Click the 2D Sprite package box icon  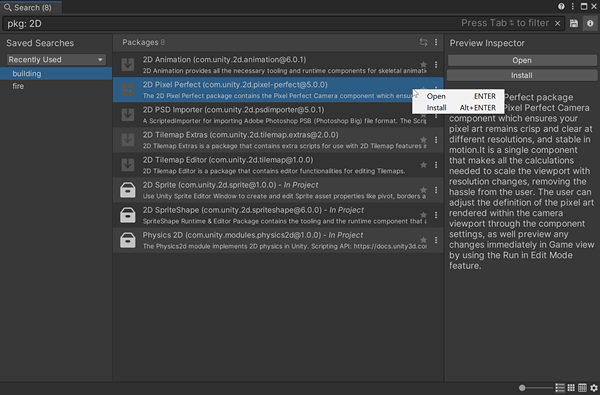(128, 190)
